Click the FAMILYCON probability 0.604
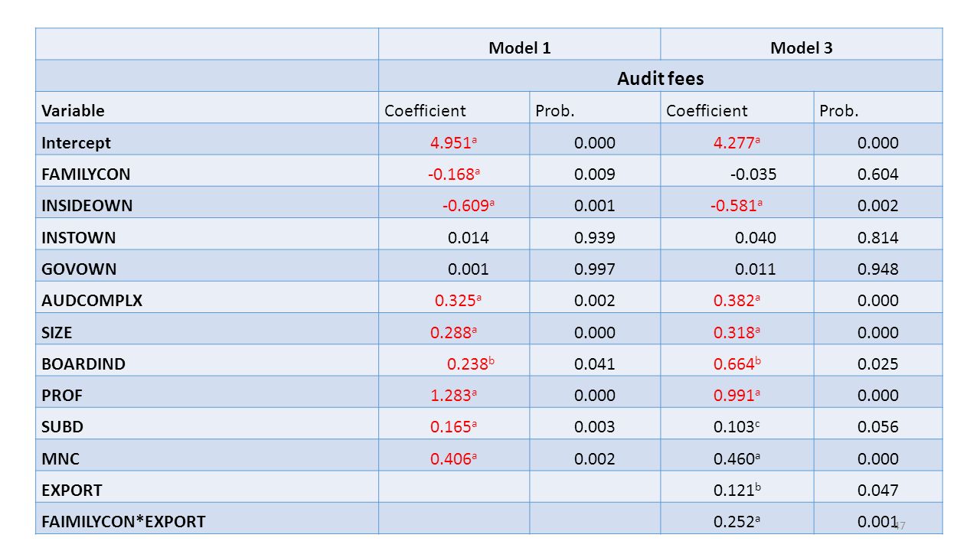 tap(878, 174)
